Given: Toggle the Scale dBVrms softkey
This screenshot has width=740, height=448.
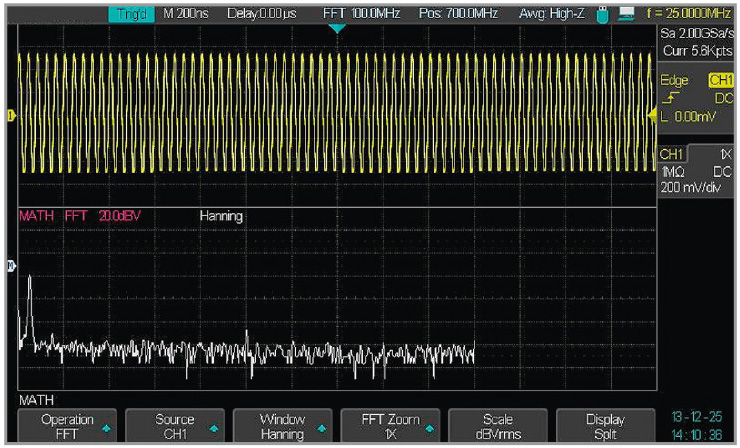Looking at the screenshot, I should click(497, 427).
